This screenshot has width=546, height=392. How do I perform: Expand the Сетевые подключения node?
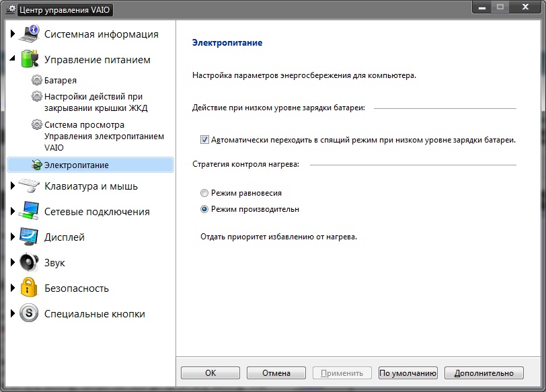pos(13,211)
